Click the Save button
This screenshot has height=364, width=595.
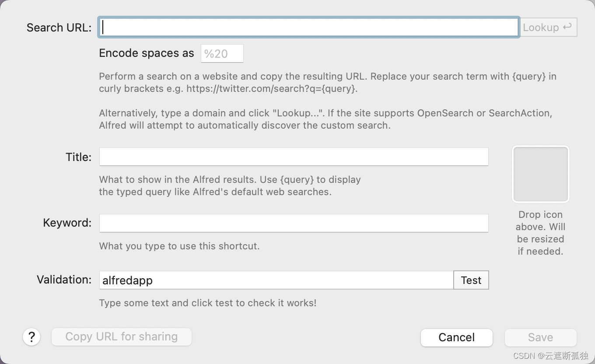click(541, 337)
